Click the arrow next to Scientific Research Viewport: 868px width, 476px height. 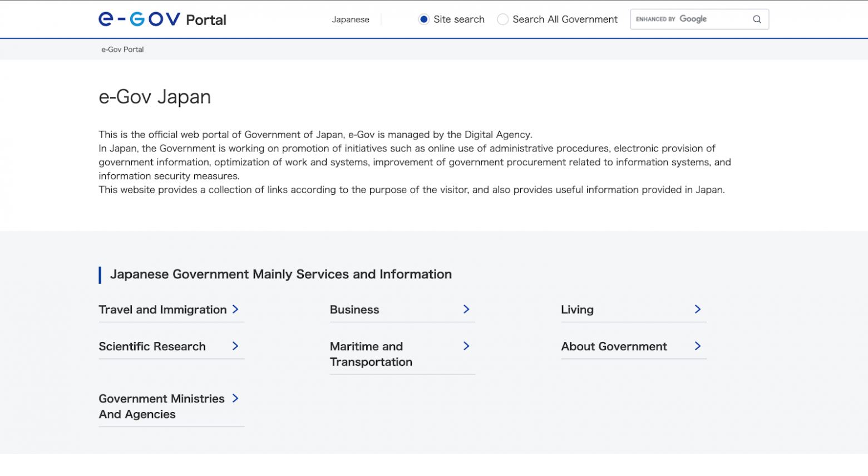(236, 346)
